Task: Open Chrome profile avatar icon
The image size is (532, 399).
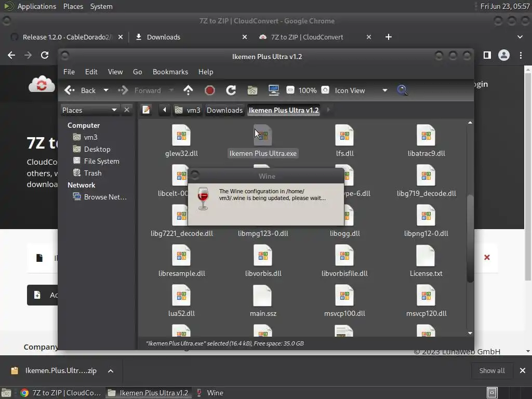Action: (504, 55)
